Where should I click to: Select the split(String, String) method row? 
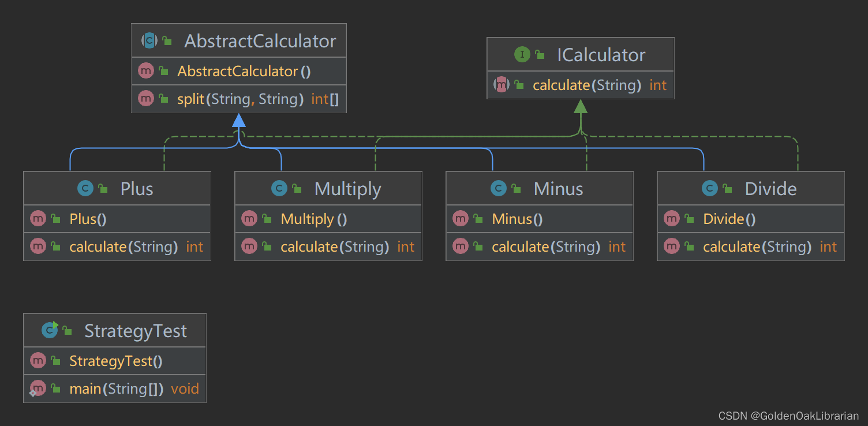239,99
